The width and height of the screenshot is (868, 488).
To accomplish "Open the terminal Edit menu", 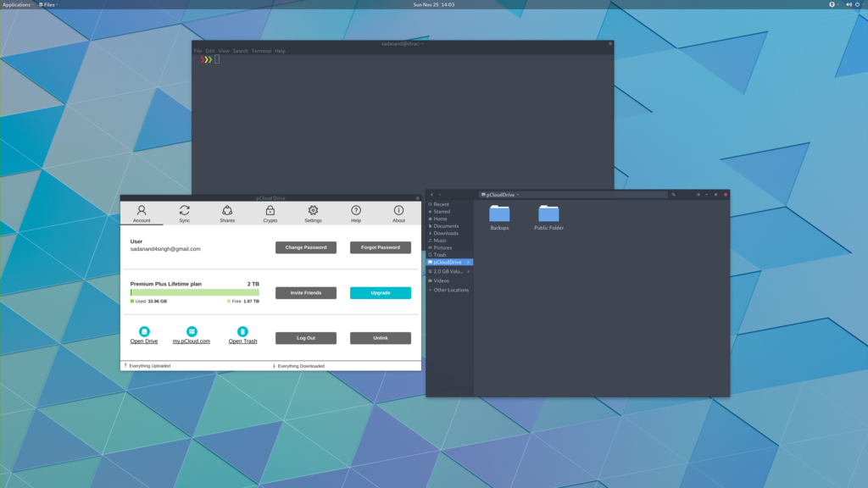I will (210, 51).
